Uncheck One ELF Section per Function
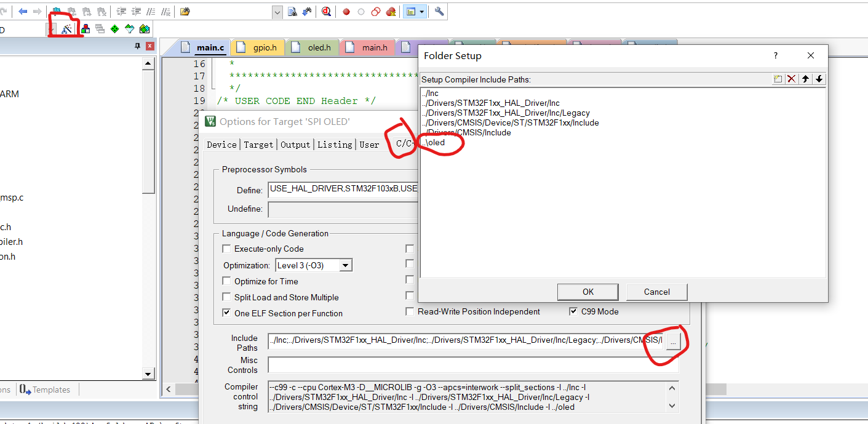The image size is (868, 424). (226, 313)
